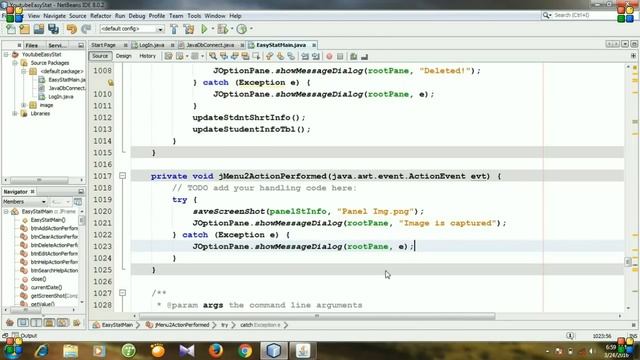Click the Save All toolbar icon
The image size is (640, 360).
point(53,29)
